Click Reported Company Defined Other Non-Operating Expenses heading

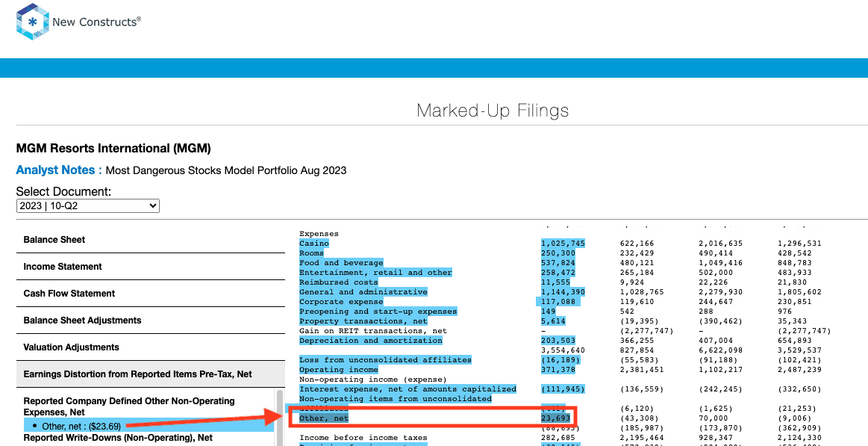(x=129, y=406)
